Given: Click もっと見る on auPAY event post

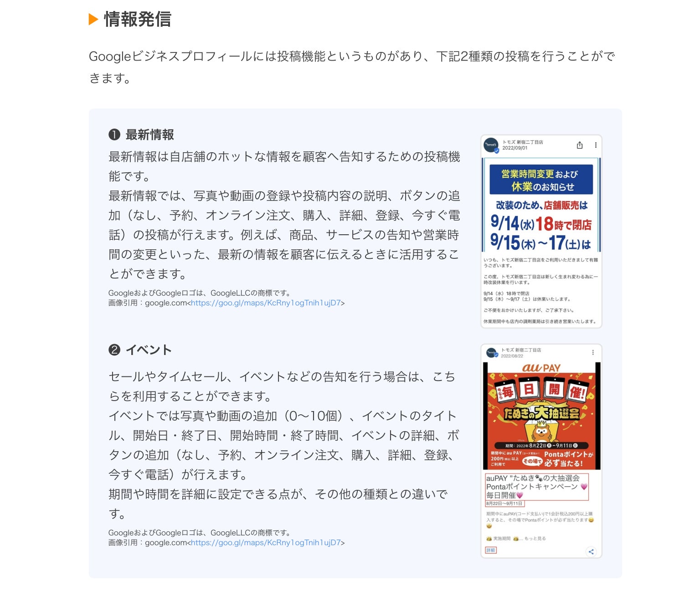Looking at the screenshot, I should [535, 539].
